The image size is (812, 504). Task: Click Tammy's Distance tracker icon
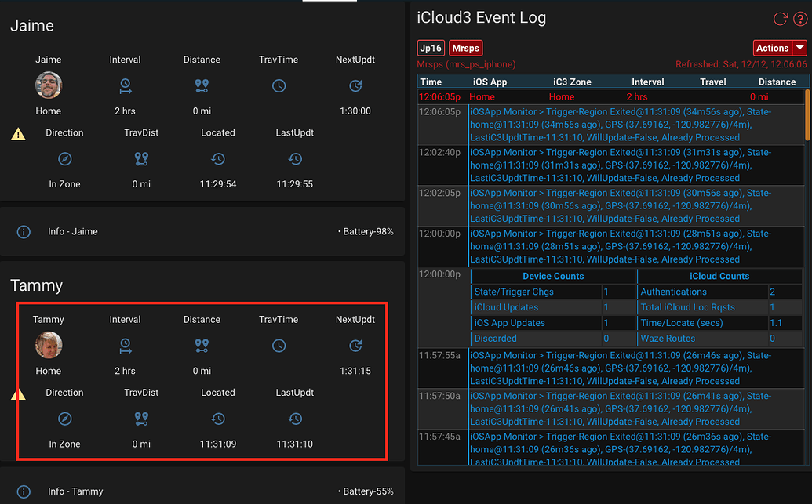point(201,346)
